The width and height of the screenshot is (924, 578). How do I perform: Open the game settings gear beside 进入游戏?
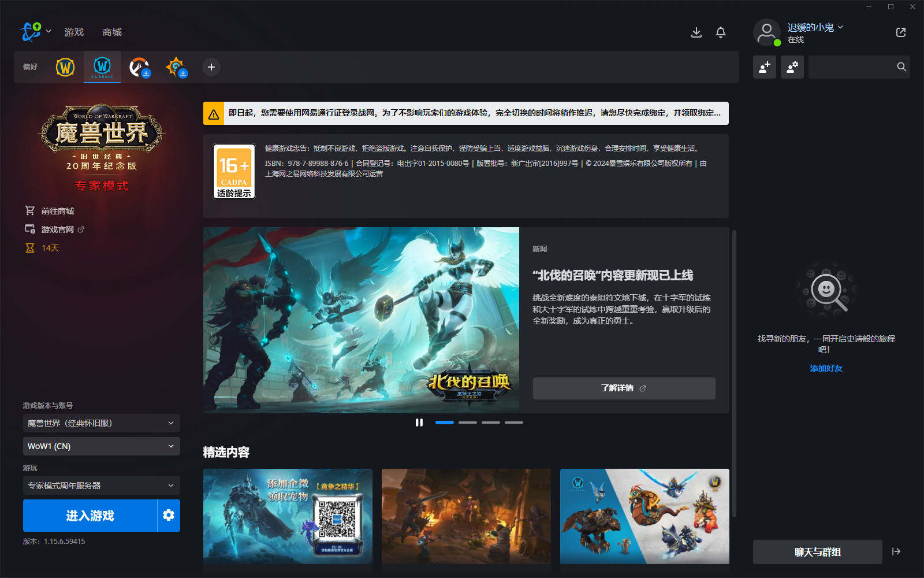[168, 516]
